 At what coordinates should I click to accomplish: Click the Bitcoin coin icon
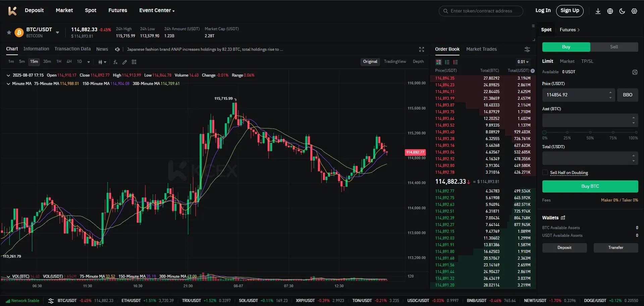click(19, 33)
